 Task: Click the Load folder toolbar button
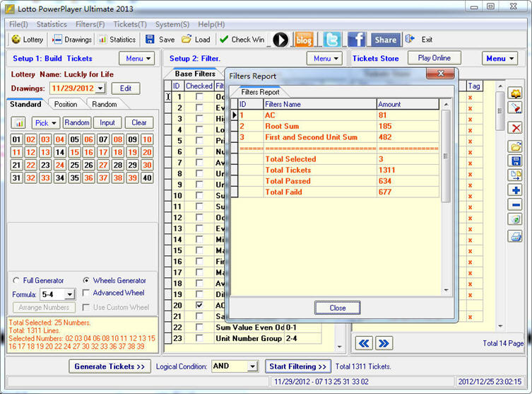click(x=196, y=40)
